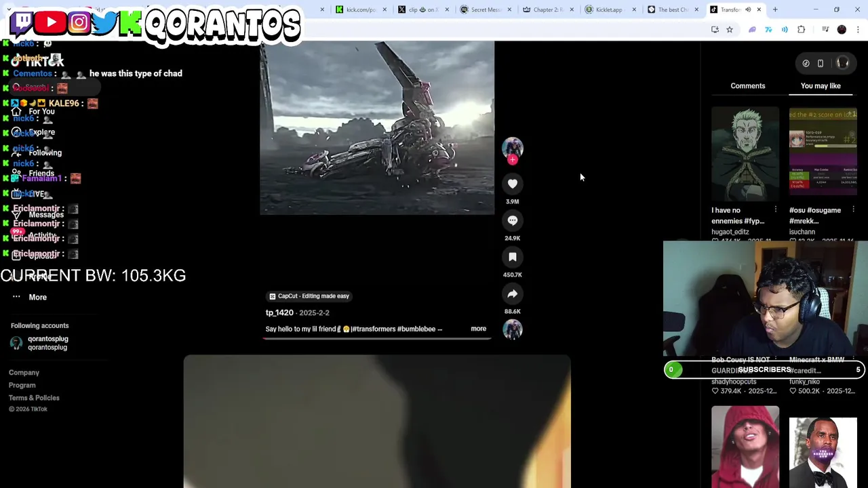Viewport: 868px width, 488px height.
Task: Close the Secret Message browser tab
Action: (509, 9)
